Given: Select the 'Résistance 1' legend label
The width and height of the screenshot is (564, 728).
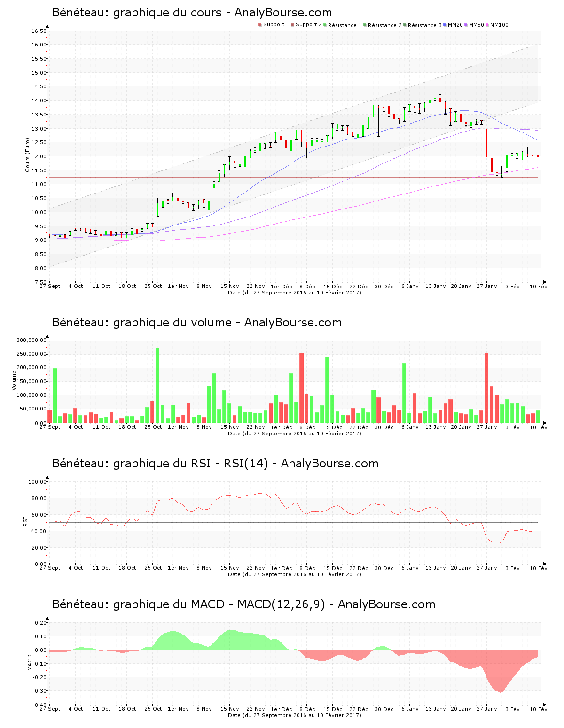Looking at the screenshot, I should 345,25.
